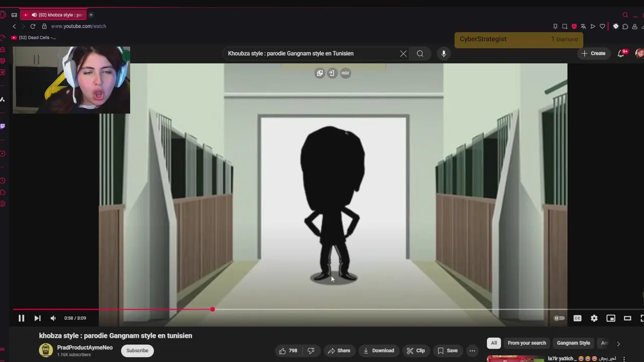
Task: Bookmark page with heart icon
Action: pyautogui.click(x=602, y=26)
